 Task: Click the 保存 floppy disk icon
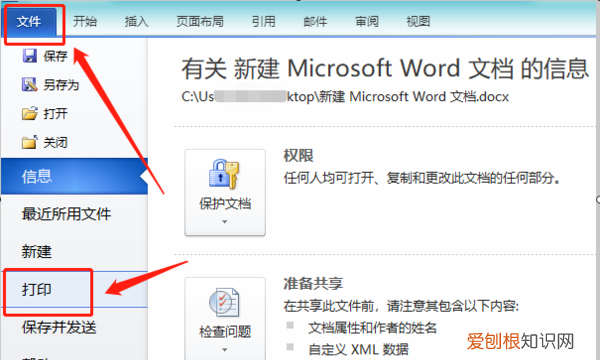click(29, 56)
